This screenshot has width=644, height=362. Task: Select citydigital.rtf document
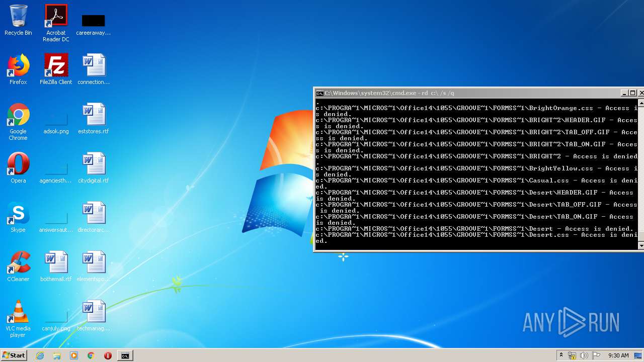click(x=94, y=168)
